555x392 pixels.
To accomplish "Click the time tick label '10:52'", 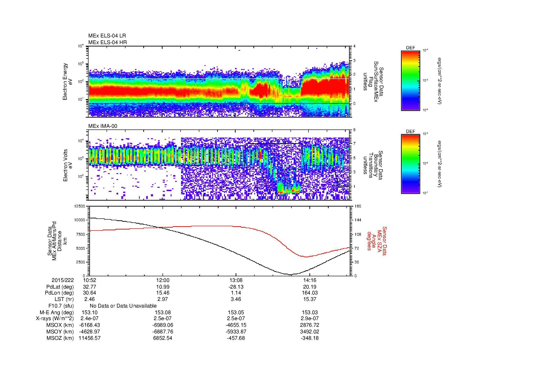I will coord(90,280).
